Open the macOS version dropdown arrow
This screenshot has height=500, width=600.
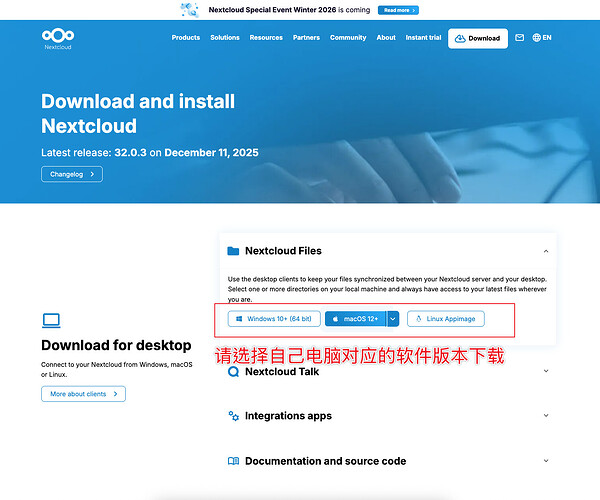[x=393, y=319]
